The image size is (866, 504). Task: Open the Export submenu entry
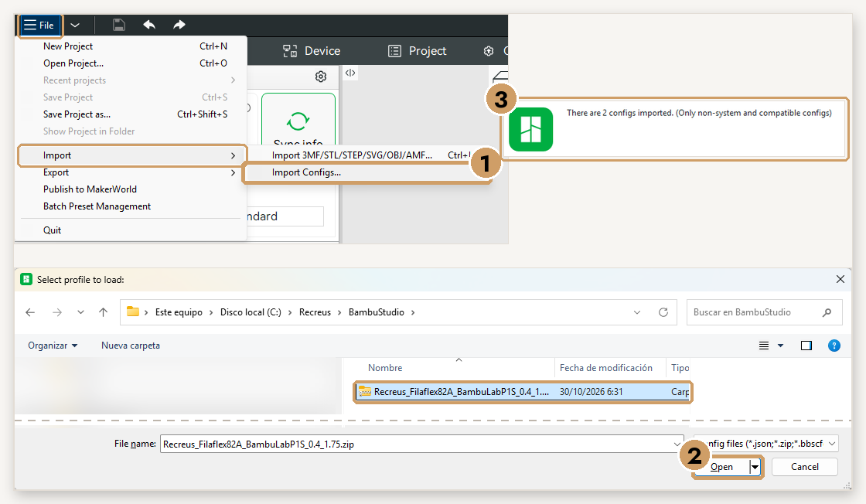point(132,173)
